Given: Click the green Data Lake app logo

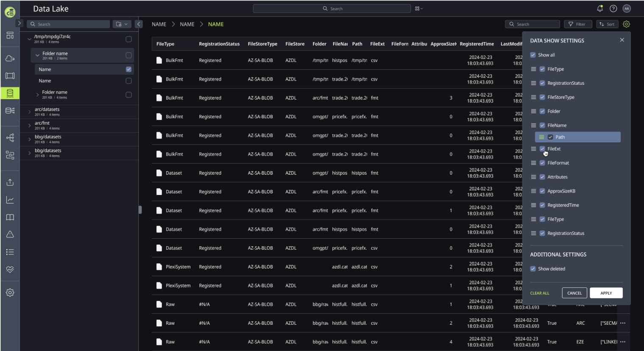Looking at the screenshot, I should 10,12.
